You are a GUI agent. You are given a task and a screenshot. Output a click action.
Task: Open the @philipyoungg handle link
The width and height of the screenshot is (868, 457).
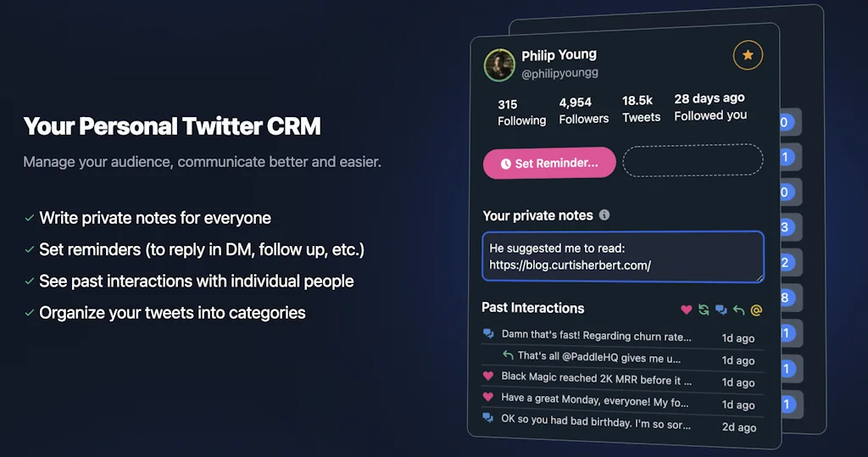[x=559, y=74]
